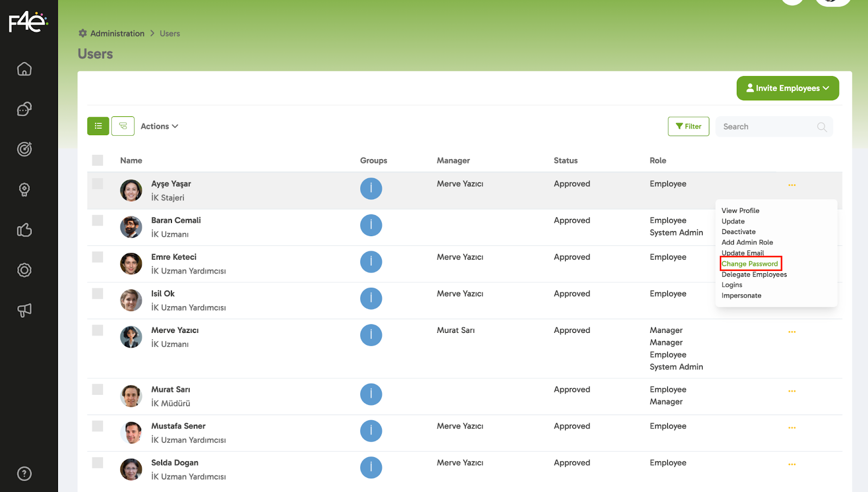Open the Invite Employees dropdown
The image size is (868, 492).
[787, 88]
